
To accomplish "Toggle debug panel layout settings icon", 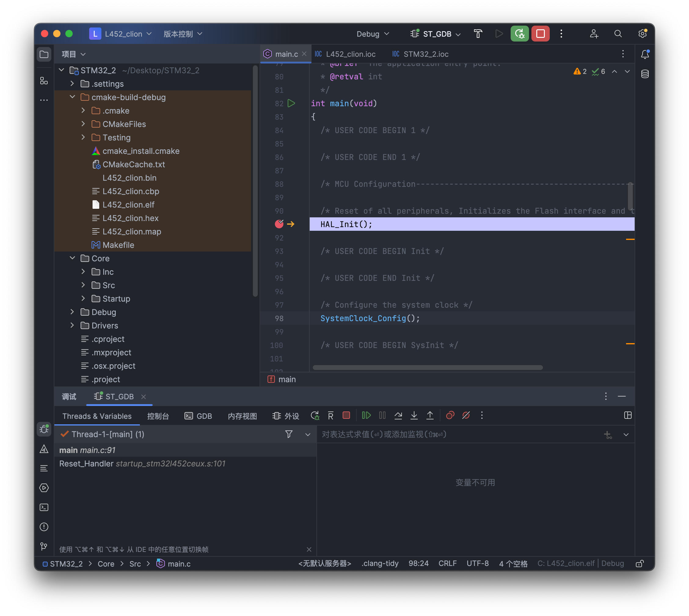I will 628,415.
